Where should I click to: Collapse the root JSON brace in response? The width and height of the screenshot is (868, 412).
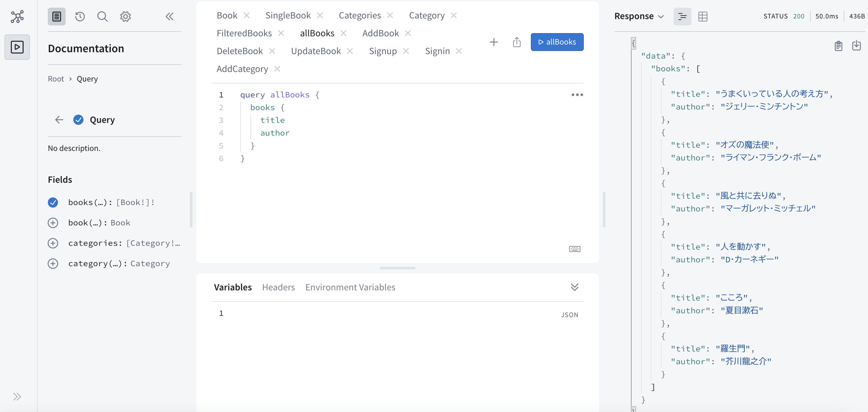point(633,43)
